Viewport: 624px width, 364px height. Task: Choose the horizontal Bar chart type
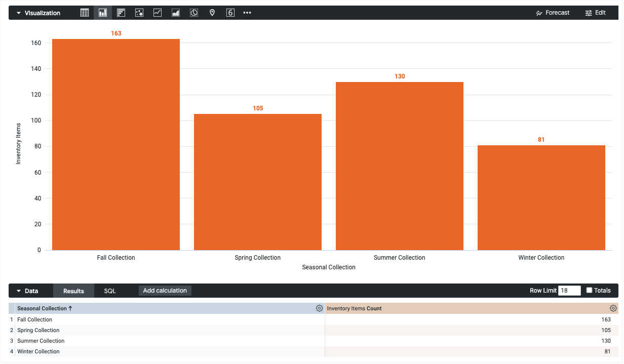click(121, 12)
